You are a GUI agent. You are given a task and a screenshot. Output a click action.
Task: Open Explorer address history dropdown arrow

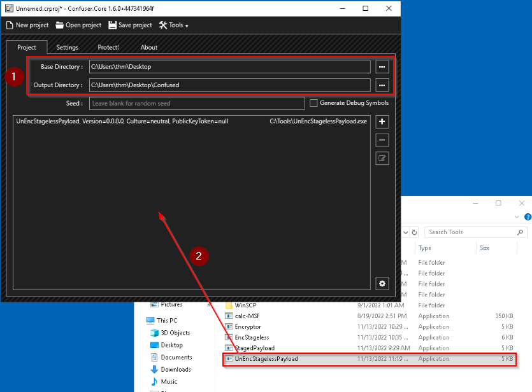pos(405,232)
